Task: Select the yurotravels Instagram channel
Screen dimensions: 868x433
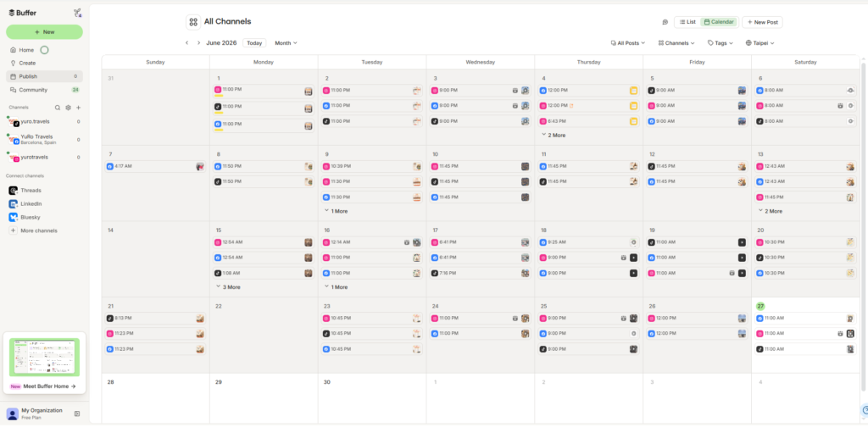Action: coord(44,158)
